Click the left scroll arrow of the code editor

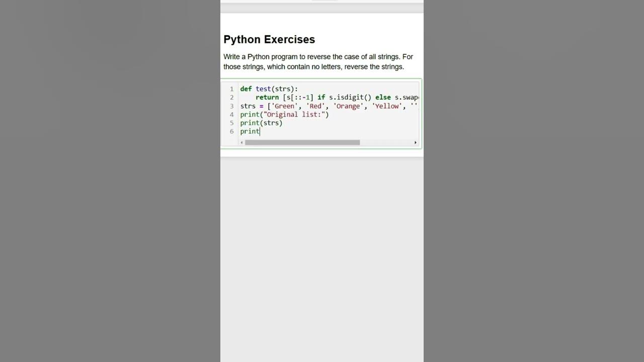tap(242, 143)
